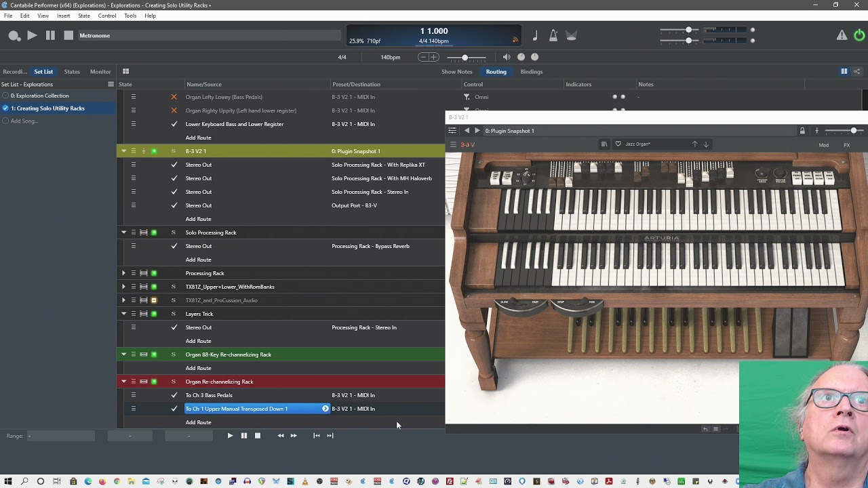
Task: Collapse the Organ 88-Key Re-channelizing Rack
Action: (x=123, y=354)
